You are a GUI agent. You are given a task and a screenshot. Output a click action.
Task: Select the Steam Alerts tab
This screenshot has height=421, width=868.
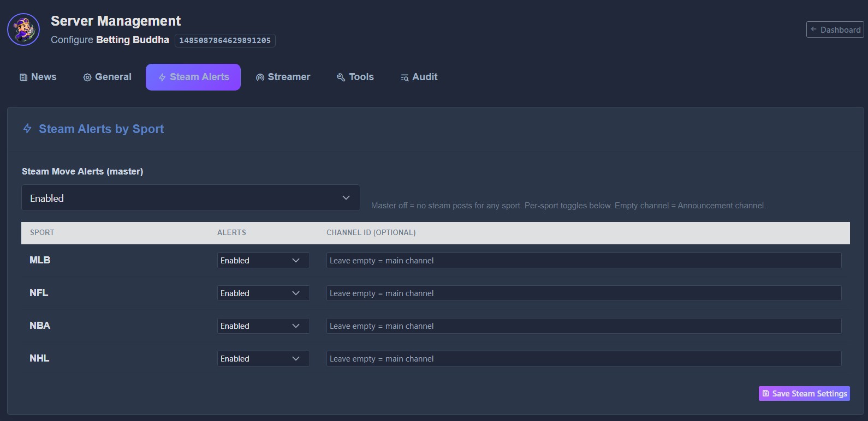[193, 77]
